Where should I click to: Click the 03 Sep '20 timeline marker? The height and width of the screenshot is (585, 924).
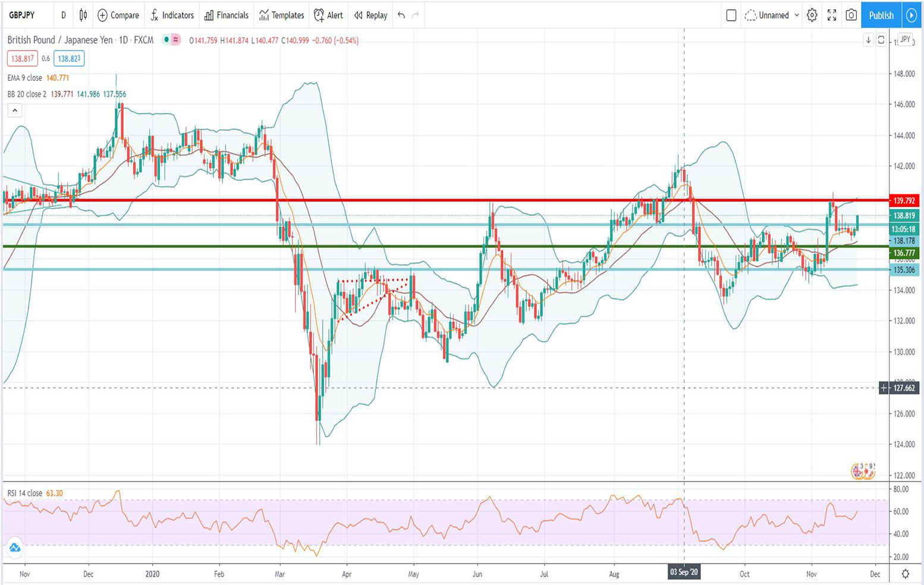click(x=685, y=573)
